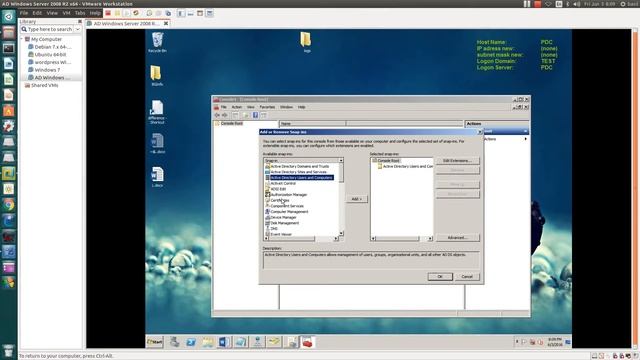Image resolution: width=640 pixels, height=360 pixels.
Task: Click the full screen view icon in VMware toolbar
Action: [x=200, y=13]
